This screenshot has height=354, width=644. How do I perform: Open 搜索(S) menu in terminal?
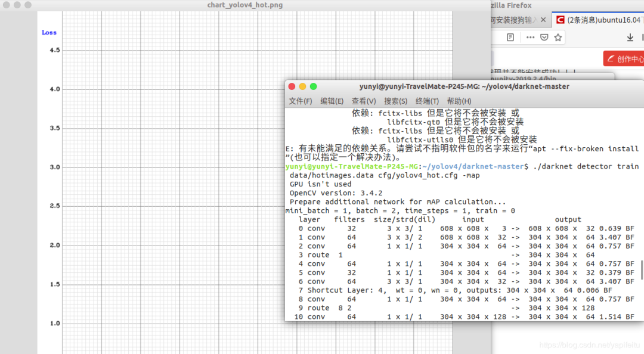point(395,101)
